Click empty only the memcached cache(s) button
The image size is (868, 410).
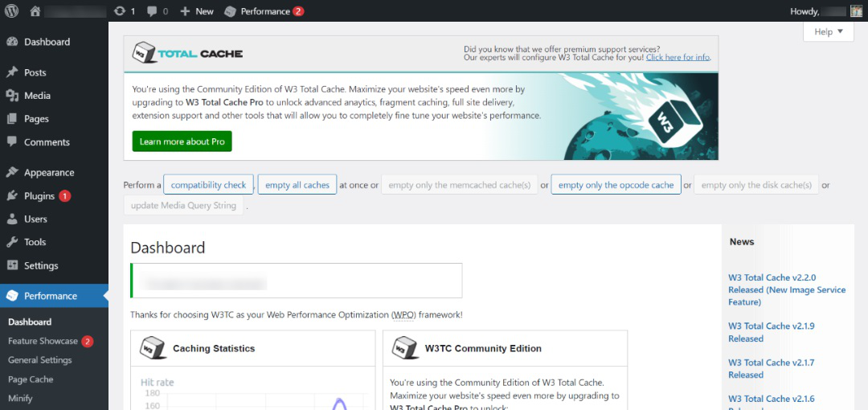460,185
